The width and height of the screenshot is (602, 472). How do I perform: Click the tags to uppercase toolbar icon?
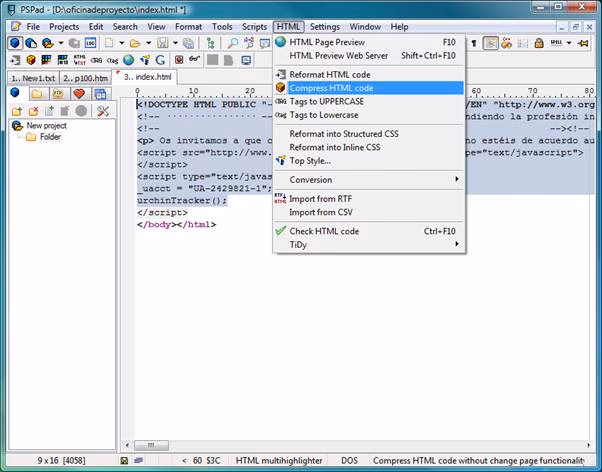tap(96, 60)
